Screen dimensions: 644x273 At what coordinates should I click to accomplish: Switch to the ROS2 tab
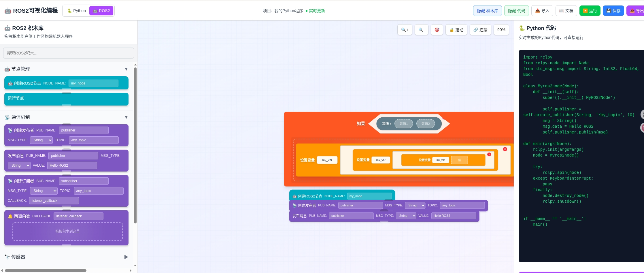click(x=101, y=11)
